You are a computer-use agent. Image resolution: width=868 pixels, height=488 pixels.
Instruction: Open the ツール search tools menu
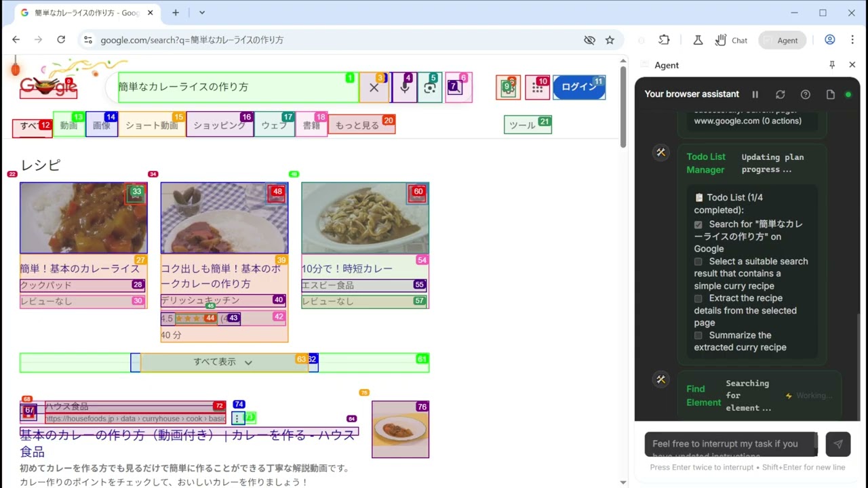pos(528,125)
